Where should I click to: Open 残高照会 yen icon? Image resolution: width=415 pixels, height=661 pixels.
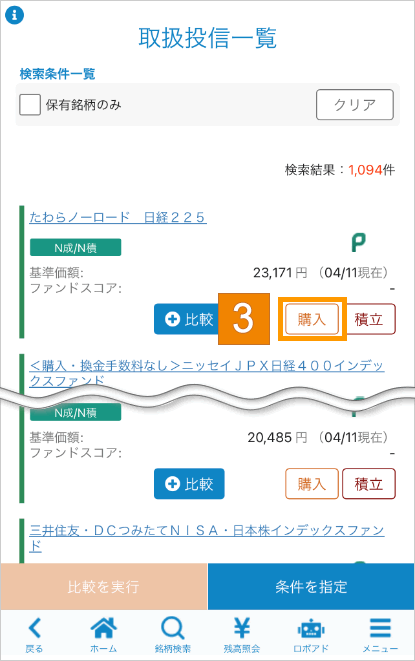tap(242, 635)
